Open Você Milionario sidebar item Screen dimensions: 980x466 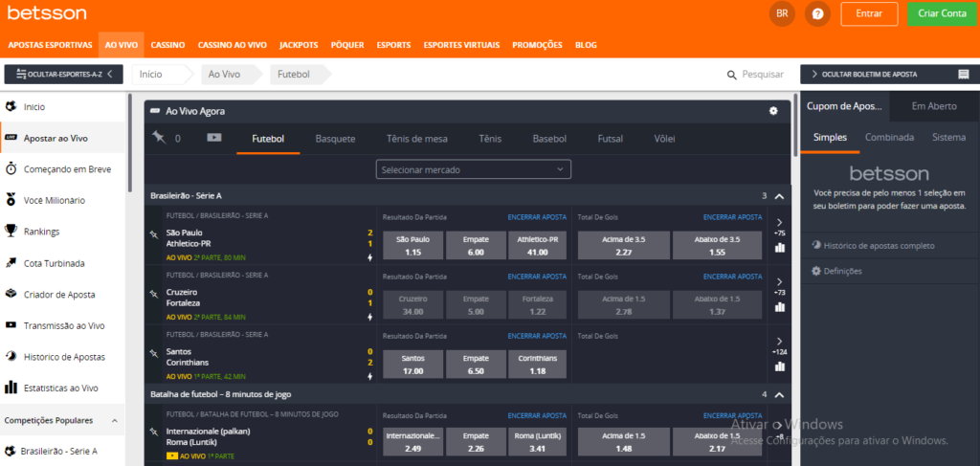(62, 201)
